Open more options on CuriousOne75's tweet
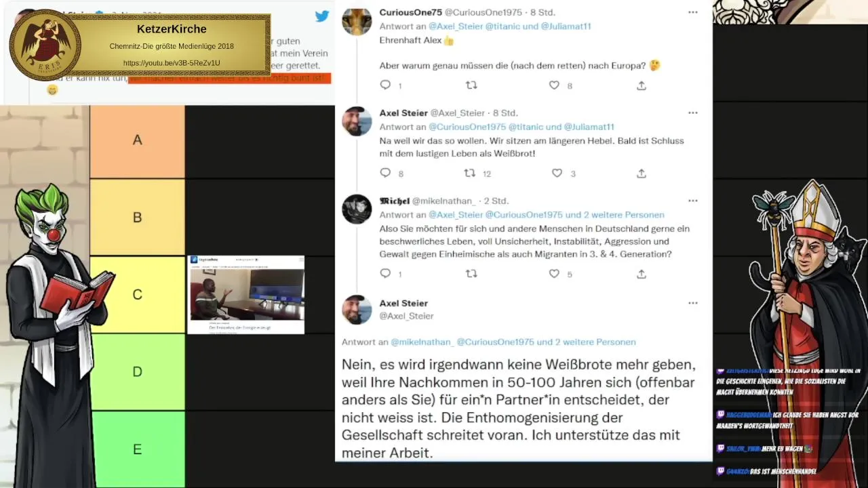This screenshot has width=868, height=488. tap(692, 12)
